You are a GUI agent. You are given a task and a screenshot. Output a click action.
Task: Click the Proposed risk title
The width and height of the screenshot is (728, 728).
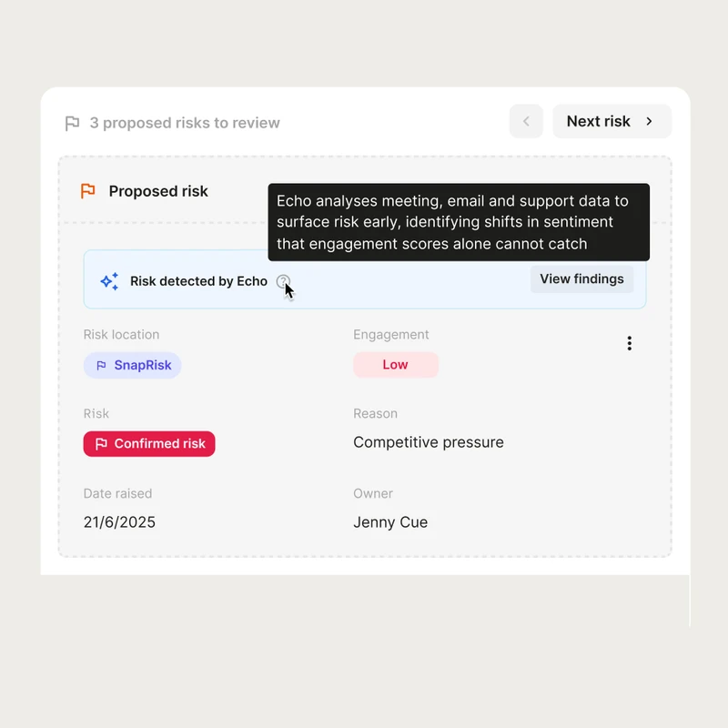click(158, 191)
